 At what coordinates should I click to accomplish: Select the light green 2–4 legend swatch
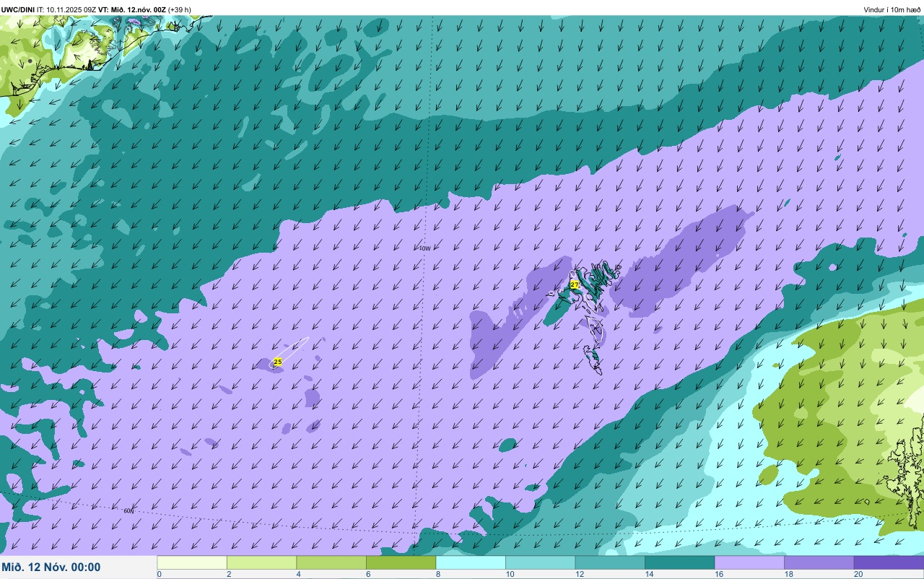click(261, 562)
